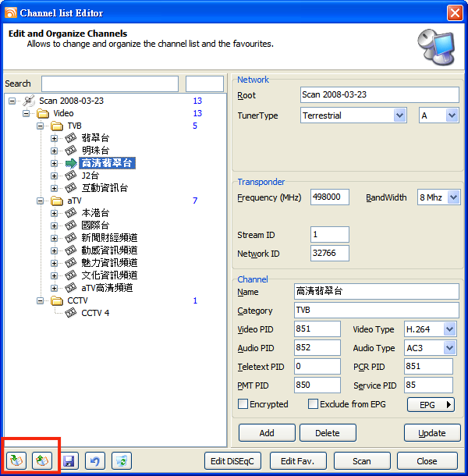This screenshot has width=468, height=476.
Task: Click the PCR PID field
Action: click(428, 367)
